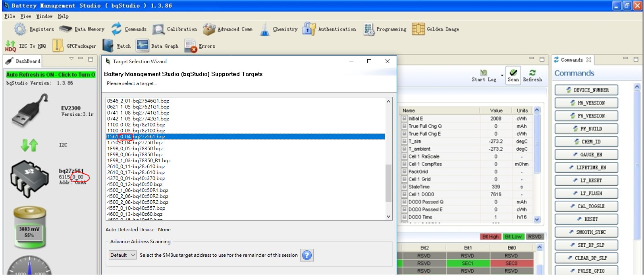Select 1561_0_04-bq27z561.bqz target
The width and height of the screenshot is (644, 279).
245,137
